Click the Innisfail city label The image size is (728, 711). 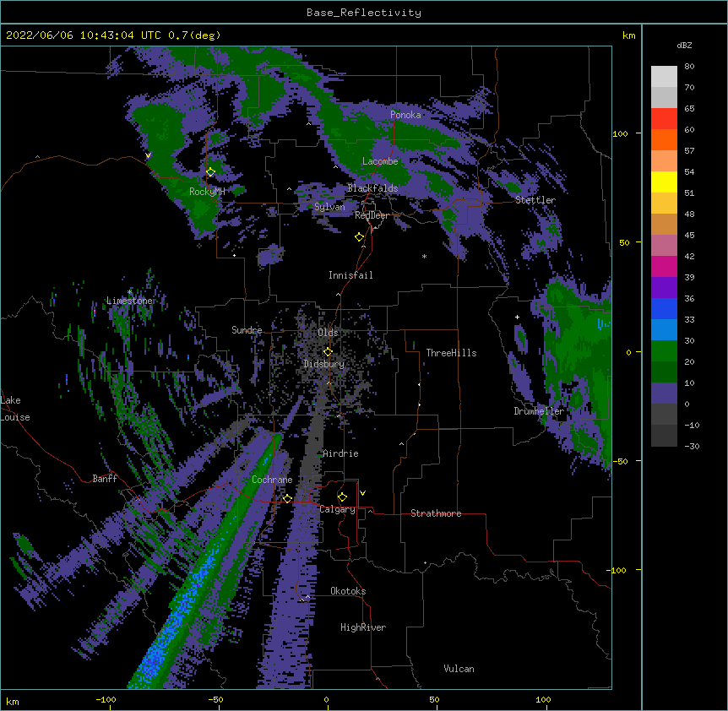pyautogui.click(x=350, y=275)
